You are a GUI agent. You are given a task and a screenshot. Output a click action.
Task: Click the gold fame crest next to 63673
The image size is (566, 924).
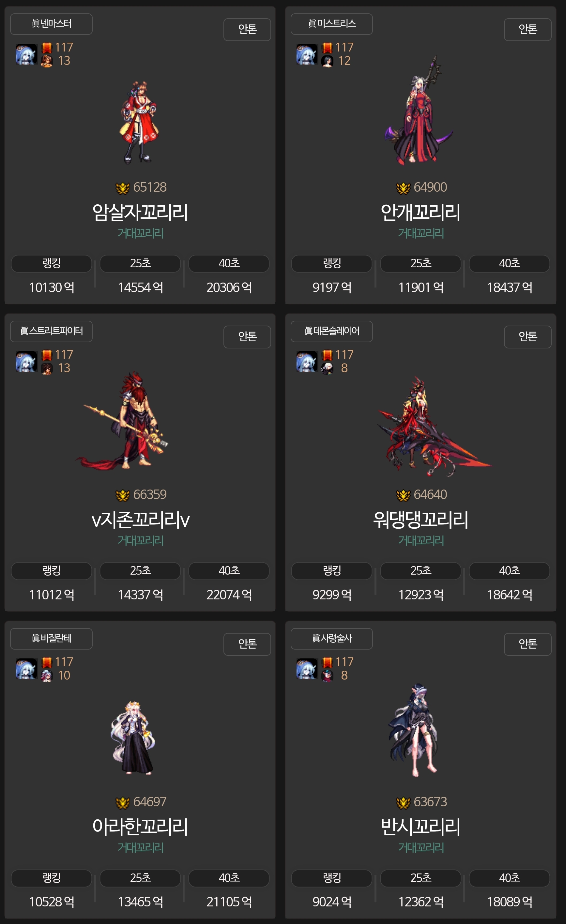403,802
